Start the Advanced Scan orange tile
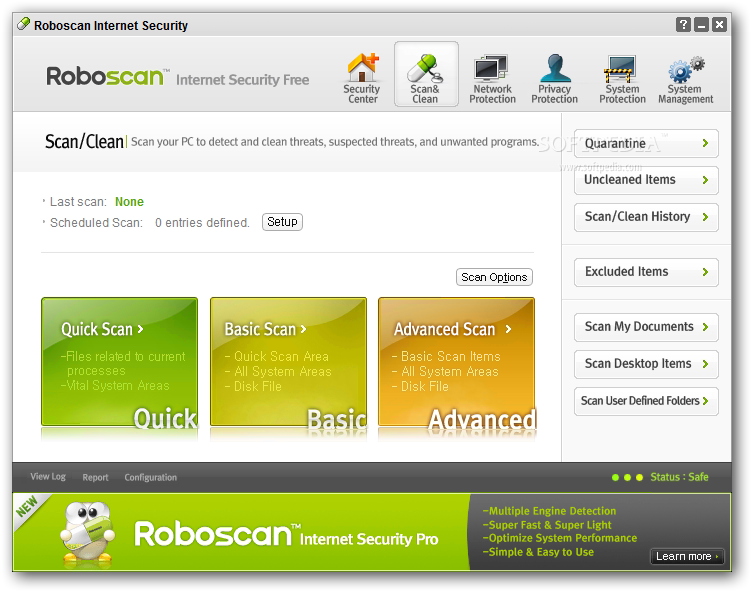Screen dimensions: 752x592 point(457,362)
